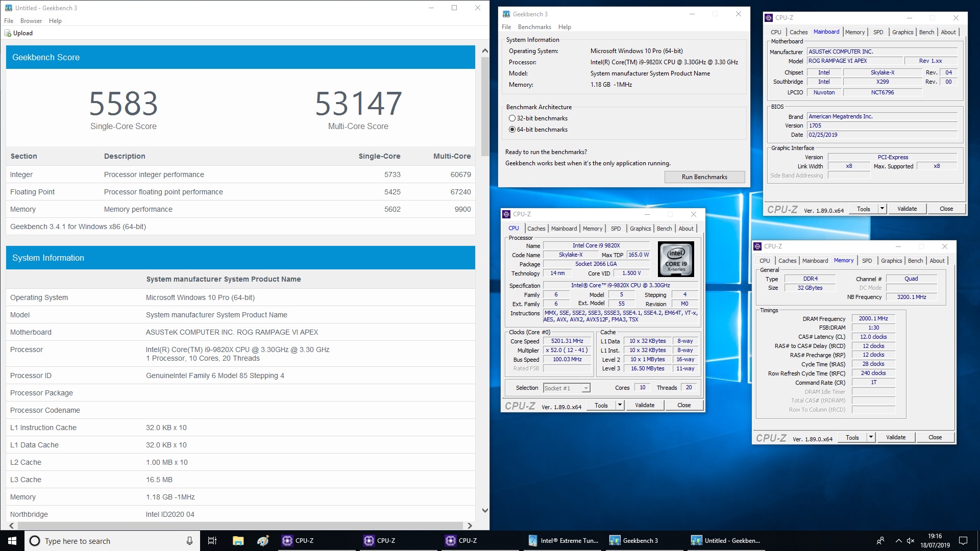The width and height of the screenshot is (980, 551).
Task: Click Geekbench 3 window title icon
Action: [506, 14]
